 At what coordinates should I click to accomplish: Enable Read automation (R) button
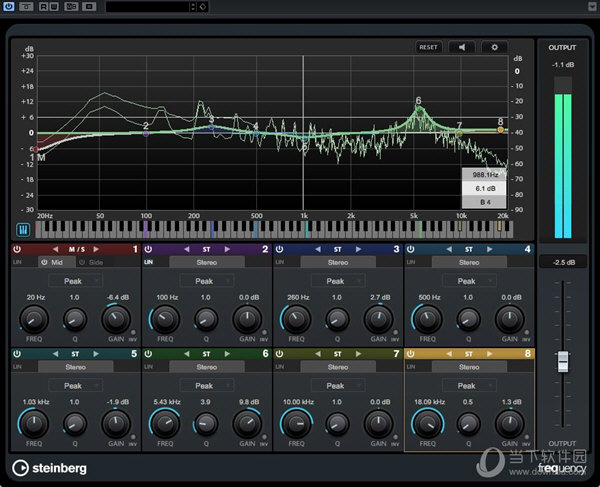[x=44, y=6]
